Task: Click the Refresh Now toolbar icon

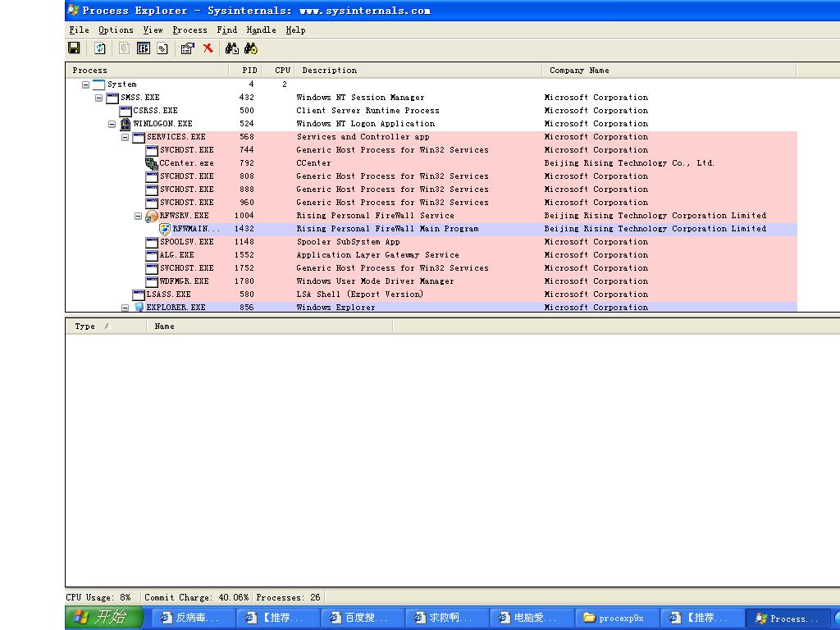Action: (x=99, y=48)
